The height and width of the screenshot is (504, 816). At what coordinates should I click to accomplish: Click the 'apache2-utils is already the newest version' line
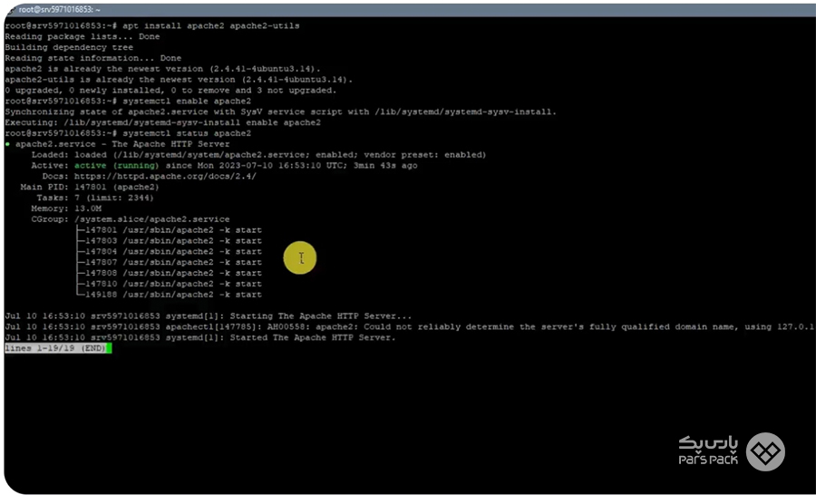pos(179,80)
